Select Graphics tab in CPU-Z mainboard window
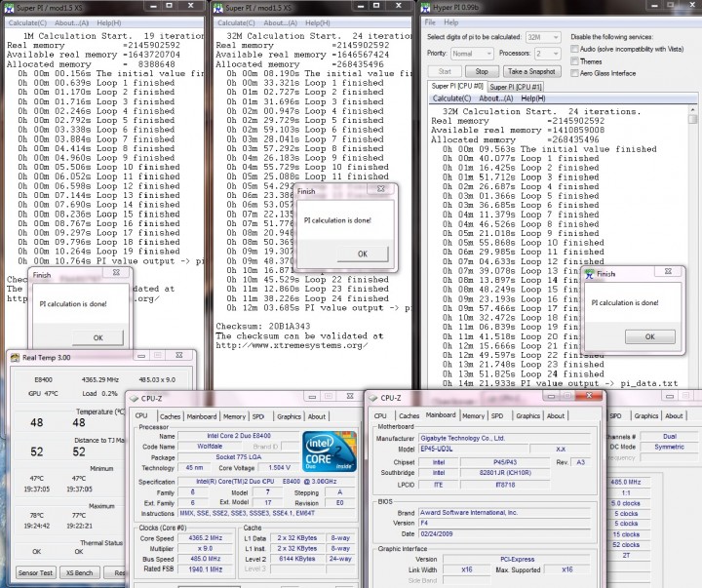 point(527,416)
